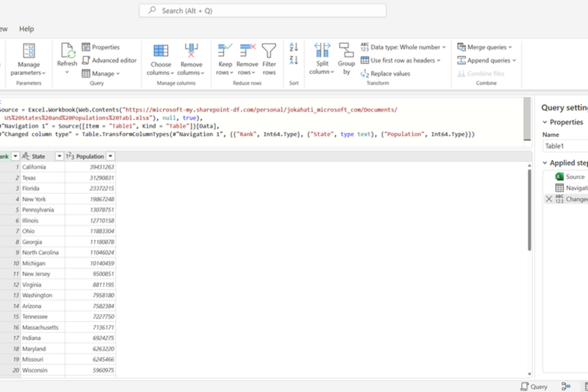Open Keep rows option
Viewport: 588px width, 392px height.
coord(225,60)
